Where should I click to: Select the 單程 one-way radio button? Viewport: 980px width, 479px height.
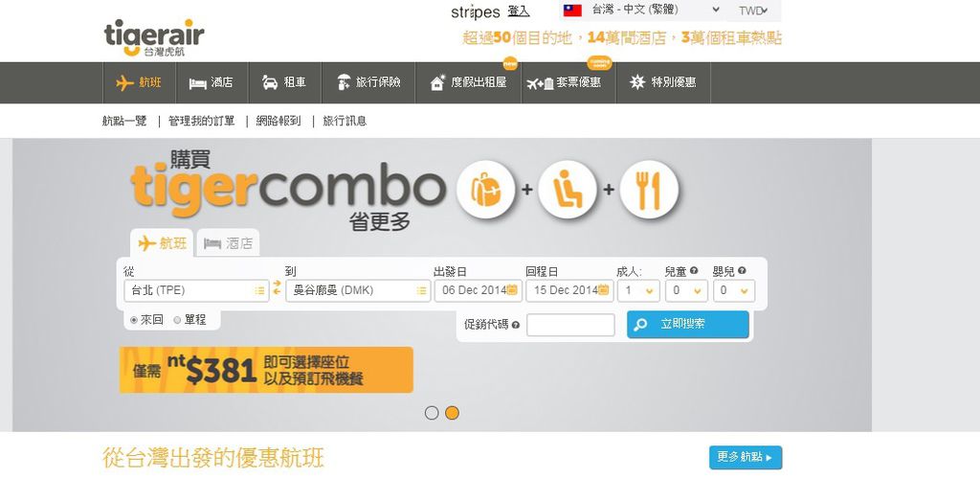pos(177,320)
